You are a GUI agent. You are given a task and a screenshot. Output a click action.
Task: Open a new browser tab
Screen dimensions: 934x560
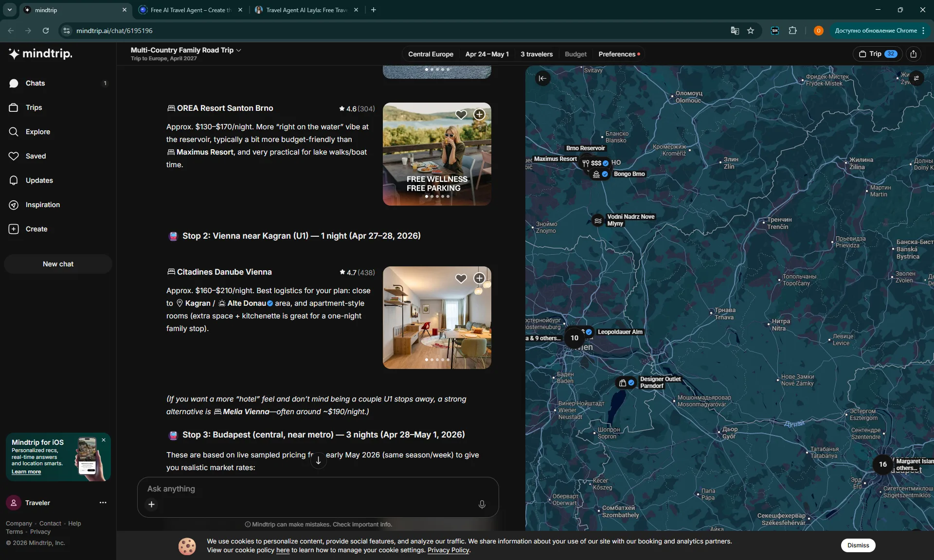374,10
